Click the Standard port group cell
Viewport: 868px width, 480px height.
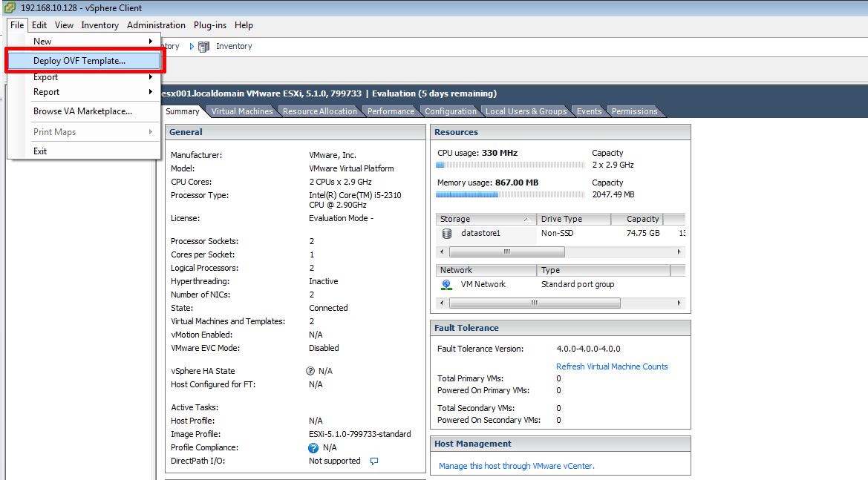point(578,285)
